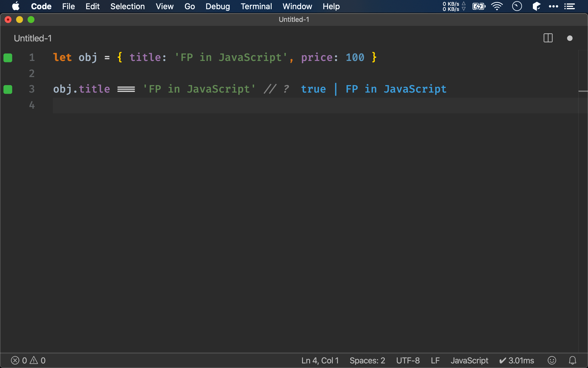
Task: Open the Terminal menu
Action: [x=256, y=6]
